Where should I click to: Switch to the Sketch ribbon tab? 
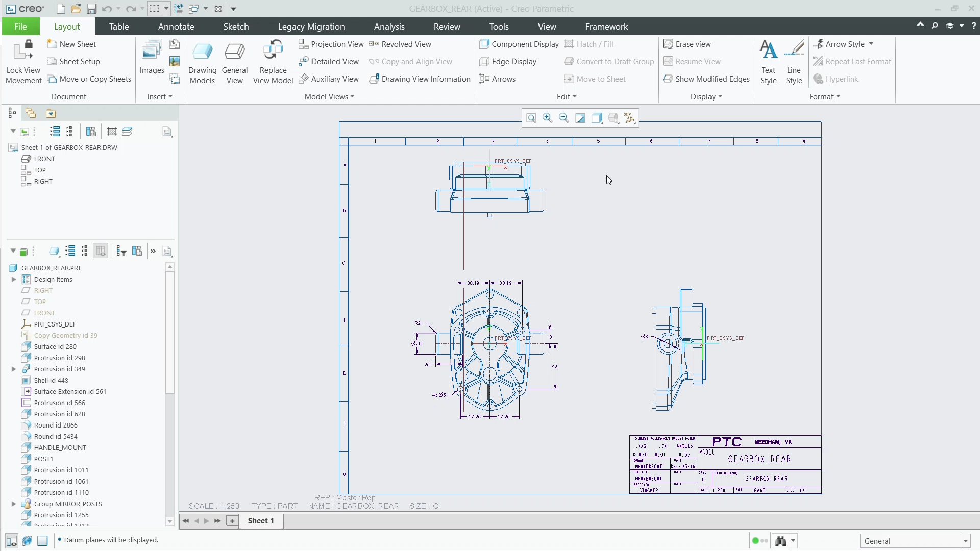click(x=236, y=27)
